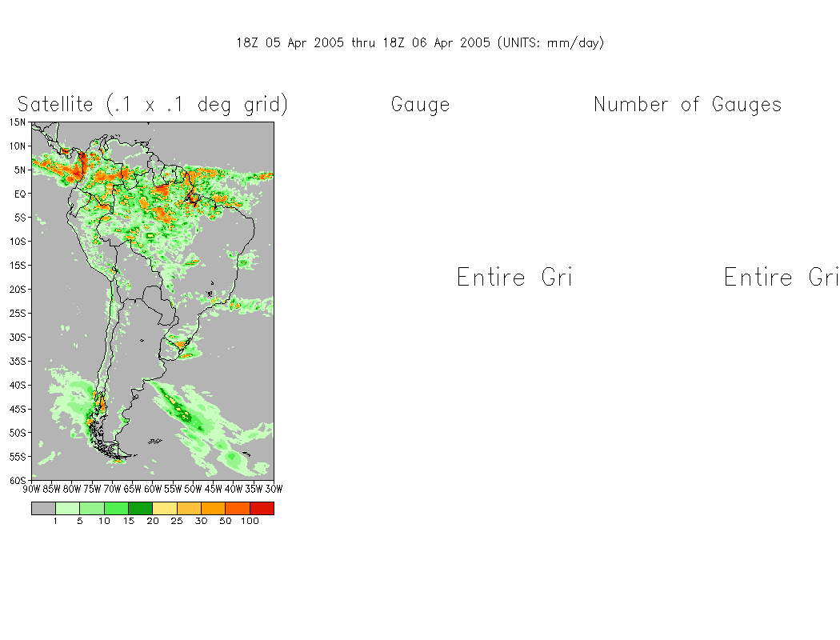Click the bright green legend swatch for 10-15

116,508
